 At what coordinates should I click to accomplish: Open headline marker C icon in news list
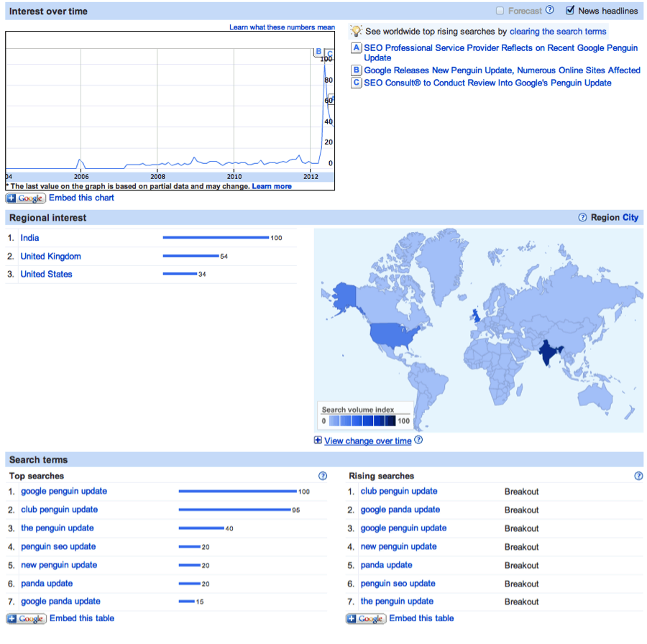click(356, 83)
